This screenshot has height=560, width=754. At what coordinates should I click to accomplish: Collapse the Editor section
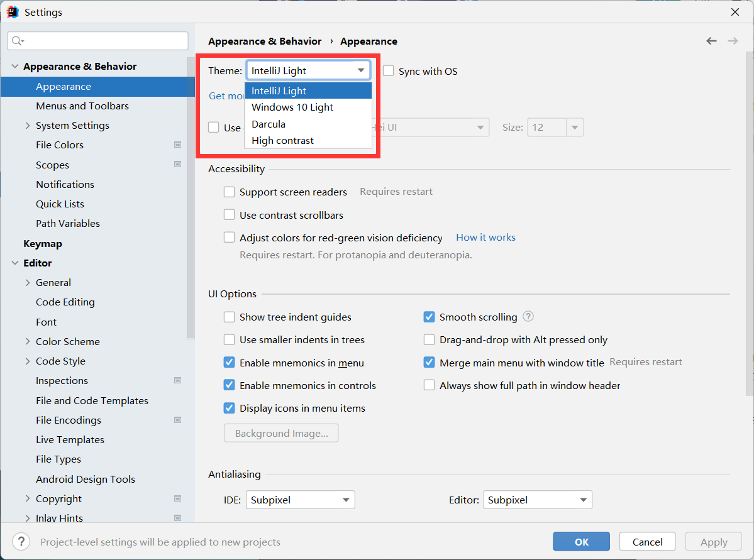click(x=15, y=263)
